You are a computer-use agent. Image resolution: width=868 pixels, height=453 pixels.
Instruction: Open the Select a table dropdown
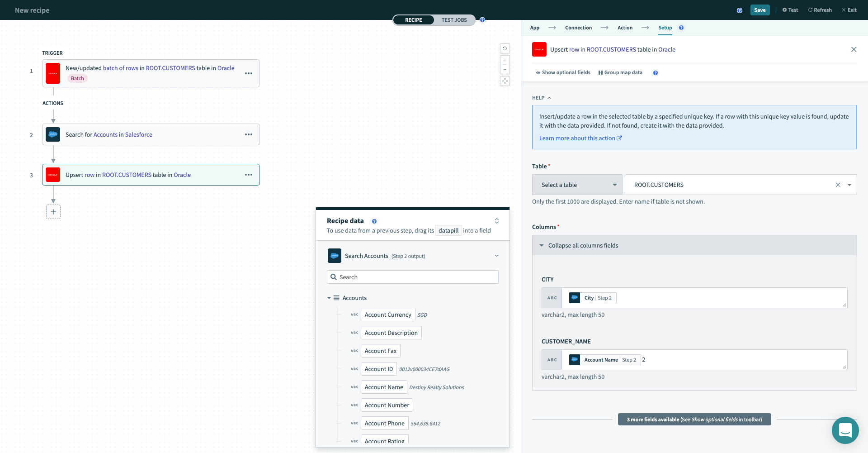(x=577, y=185)
